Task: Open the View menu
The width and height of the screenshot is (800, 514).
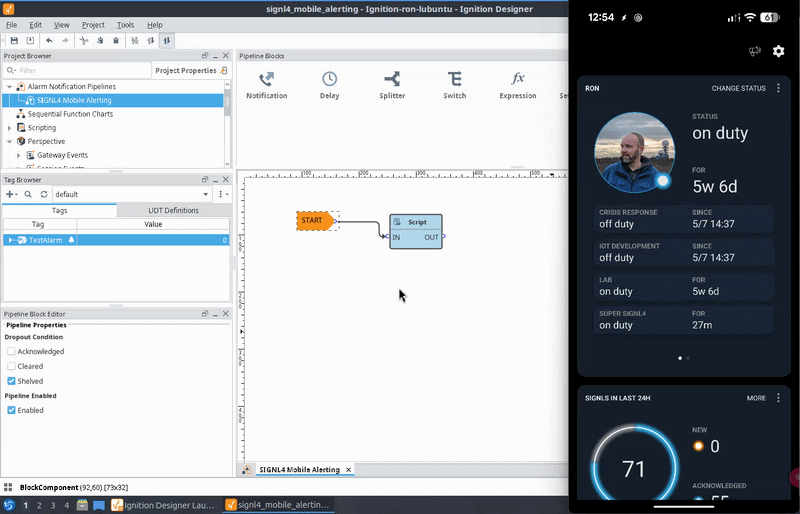Action: [x=61, y=25]
